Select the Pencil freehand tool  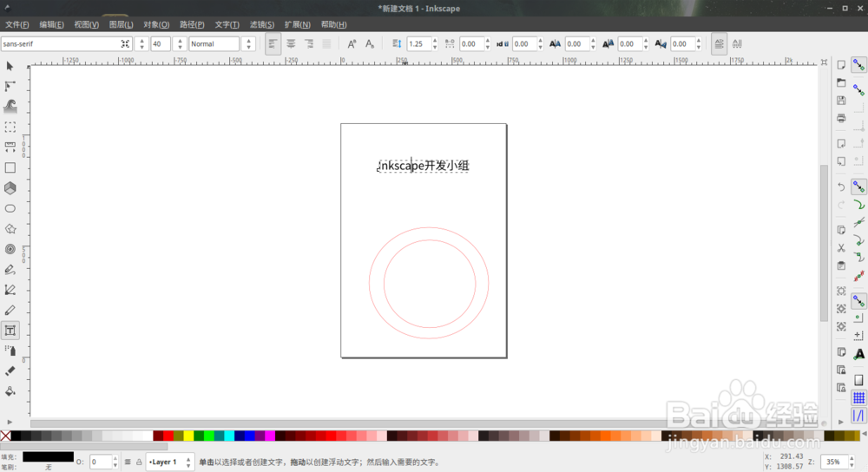(x=10, y=270)
